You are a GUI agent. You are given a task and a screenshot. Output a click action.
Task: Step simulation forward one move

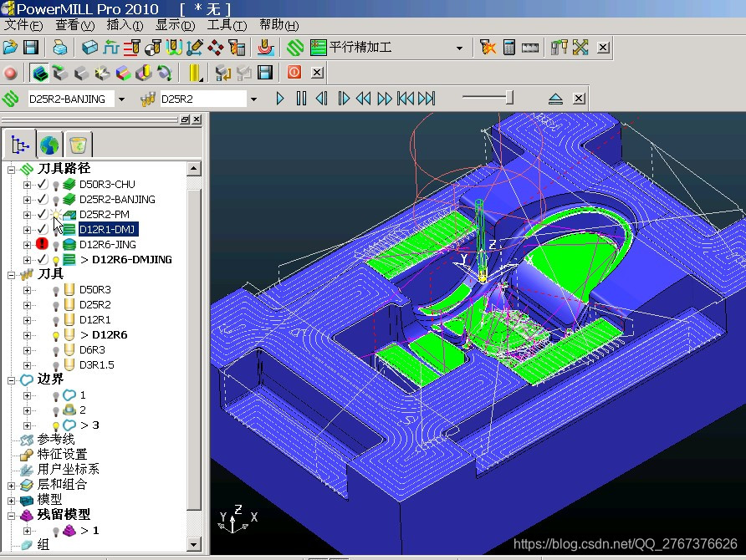coord(344,99)
